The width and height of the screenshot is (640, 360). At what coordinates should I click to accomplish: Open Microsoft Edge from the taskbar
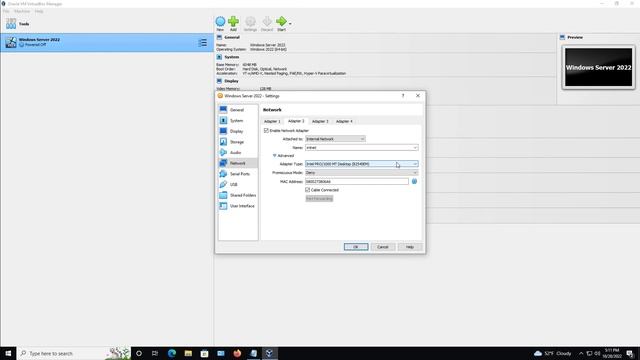pyautogui.click(x=172, y=353)
